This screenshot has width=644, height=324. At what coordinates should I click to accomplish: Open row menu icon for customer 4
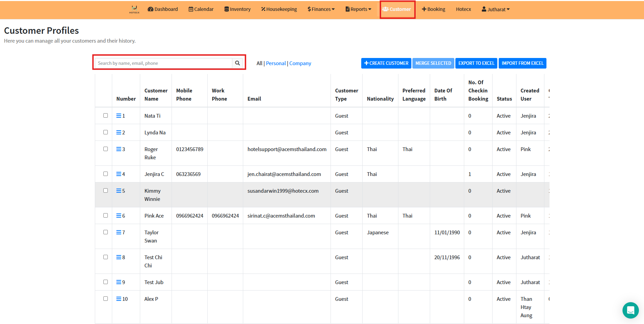[119, 174]
